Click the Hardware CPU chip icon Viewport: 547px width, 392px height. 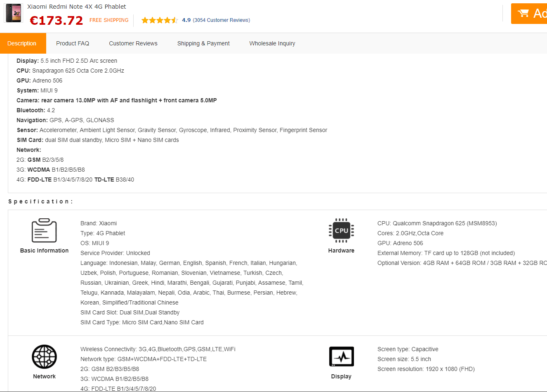[341, 230]
